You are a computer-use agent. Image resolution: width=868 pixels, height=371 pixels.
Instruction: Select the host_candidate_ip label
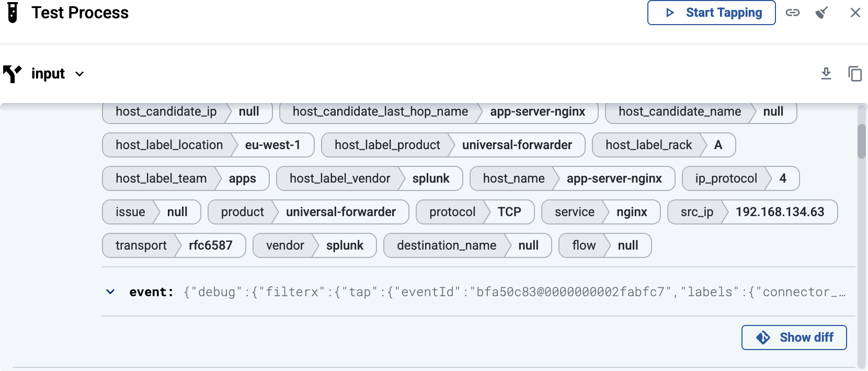166,111
